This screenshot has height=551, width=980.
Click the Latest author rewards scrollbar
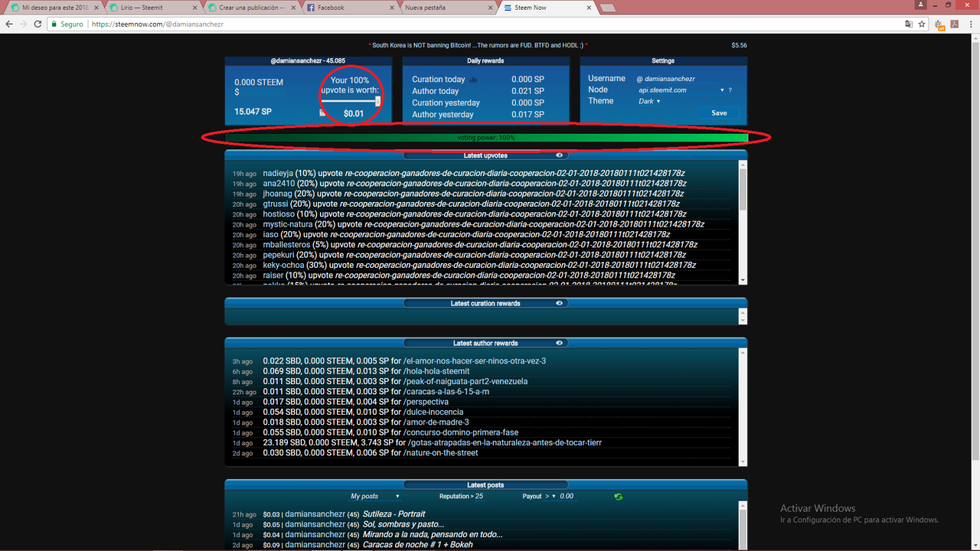pyautogui.click(x=743, y=406)
